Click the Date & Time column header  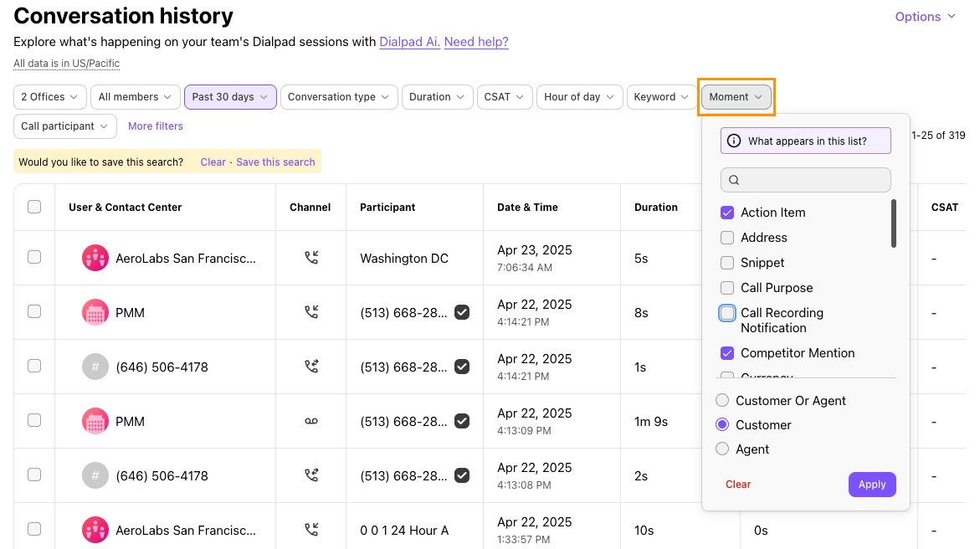point(527,208)
